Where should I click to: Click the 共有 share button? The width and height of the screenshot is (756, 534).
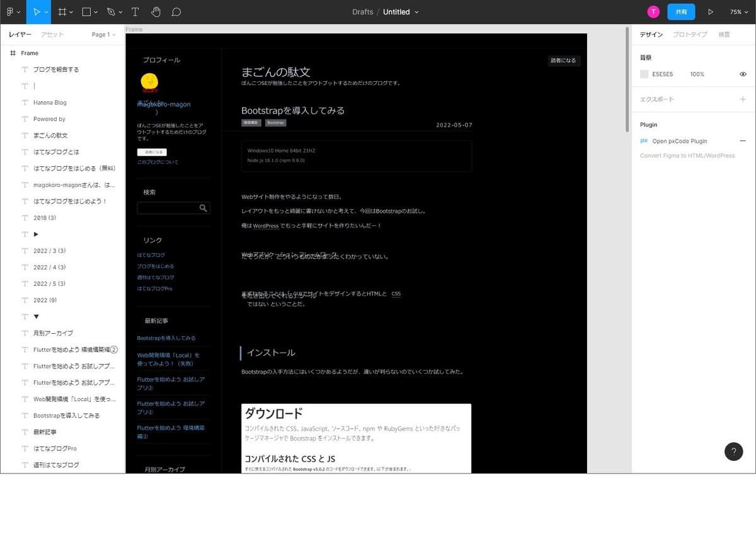click(x=682, y=12)
